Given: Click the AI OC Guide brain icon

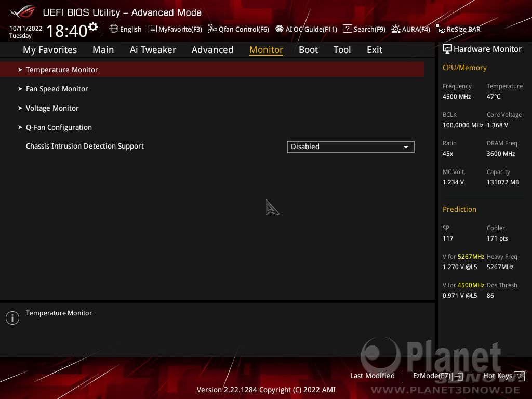Looking at the screenshot, I should pos(279,29).
